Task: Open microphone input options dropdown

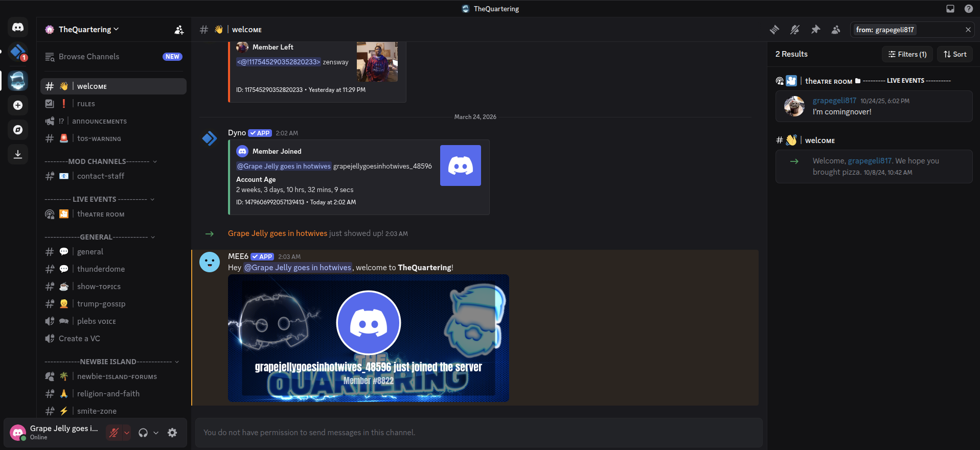Action: pos(127,433)
